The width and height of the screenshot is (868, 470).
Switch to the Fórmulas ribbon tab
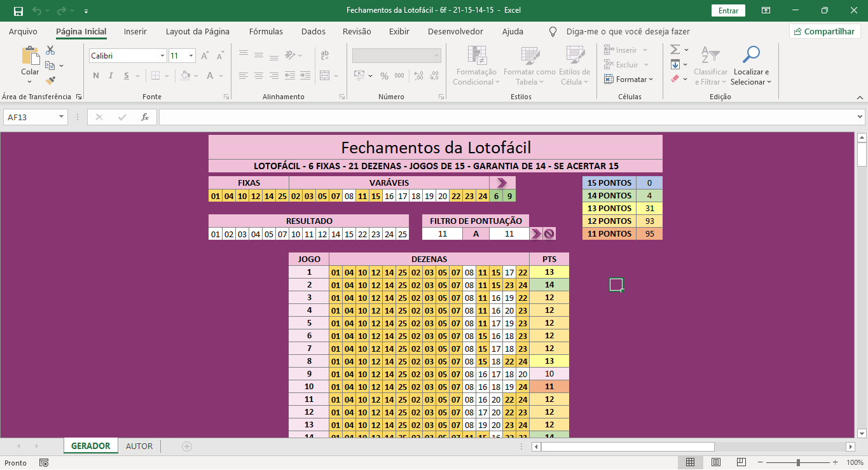tap(266, 31)
